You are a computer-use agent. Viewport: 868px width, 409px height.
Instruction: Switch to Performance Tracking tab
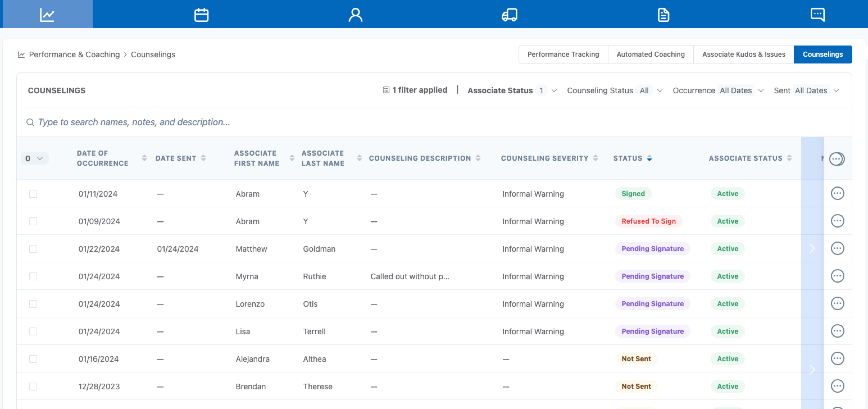click(563, 54)
